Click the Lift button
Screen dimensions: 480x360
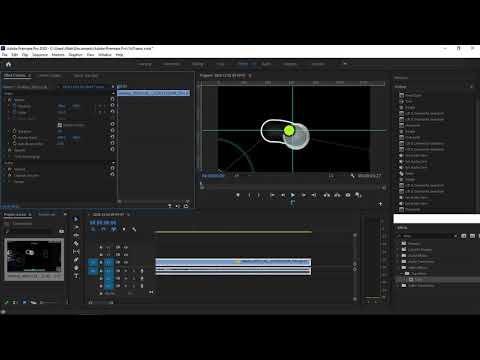click(327, 195)
